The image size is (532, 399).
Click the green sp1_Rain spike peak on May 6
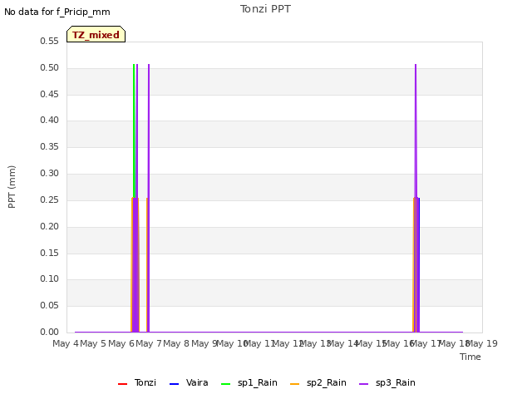[x=134, y=65]
